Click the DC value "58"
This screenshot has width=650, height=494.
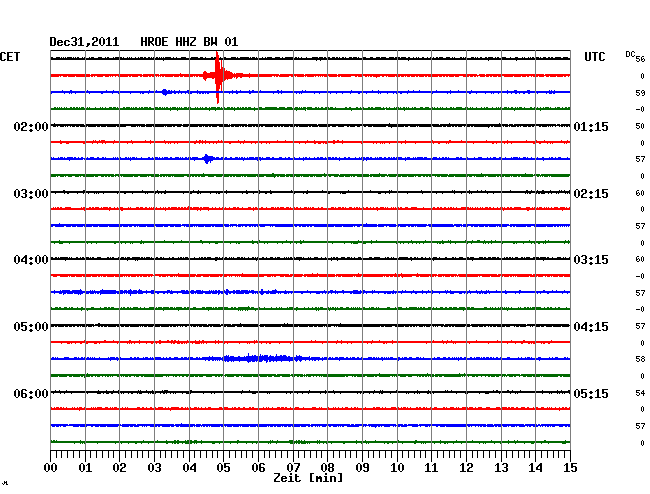click(640, 359)
